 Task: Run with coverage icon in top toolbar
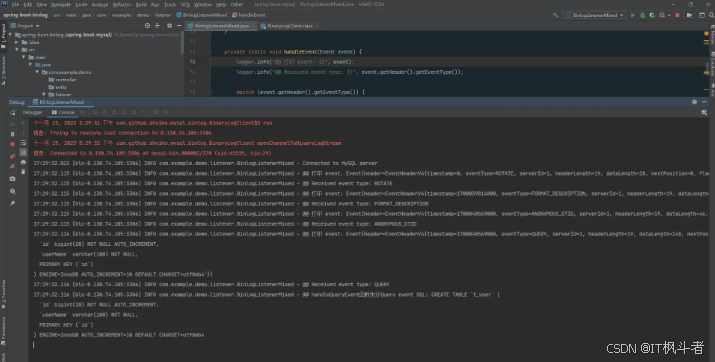(652, 15)
